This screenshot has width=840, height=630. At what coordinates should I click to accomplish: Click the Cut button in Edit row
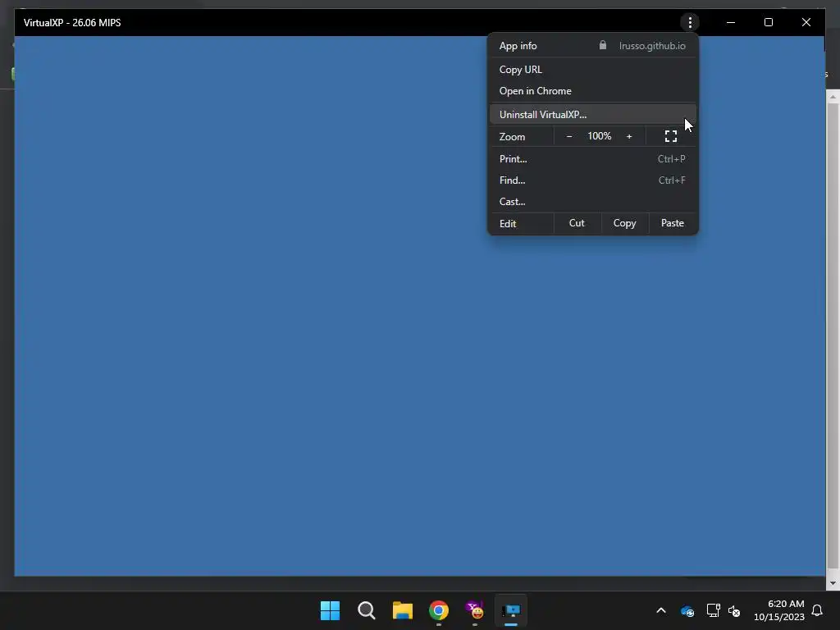coord(577,223)
